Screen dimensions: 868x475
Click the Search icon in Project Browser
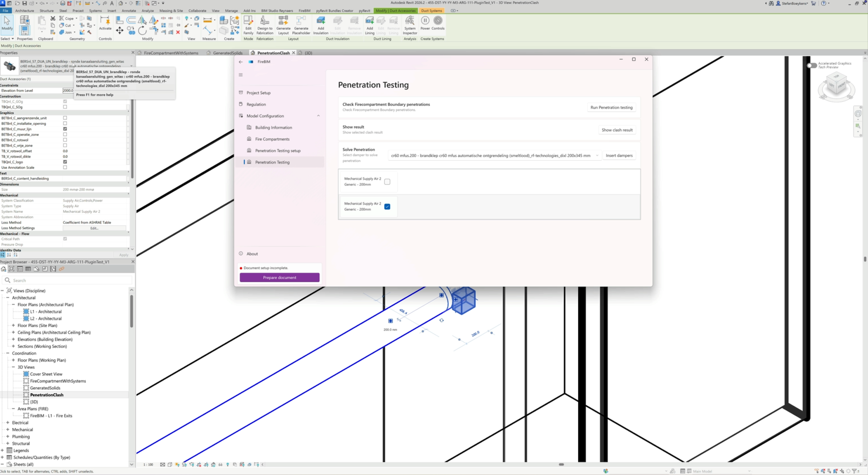[x=8, y=280]
